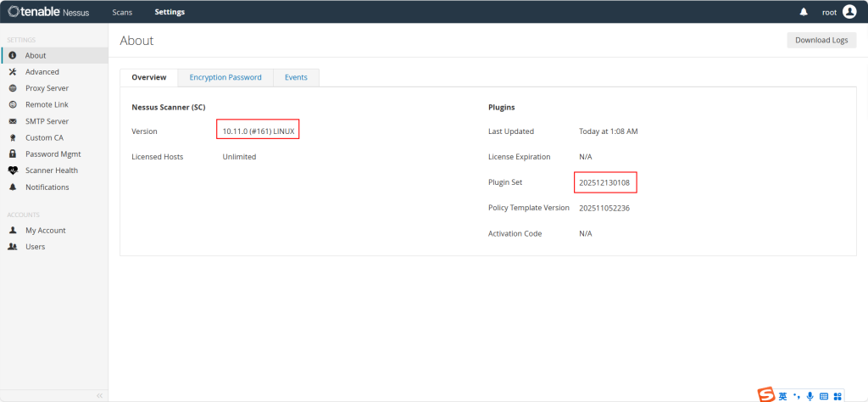Click the Scanner Health heartbeat icon
This screenshot has height=402, width=868.
13,170
